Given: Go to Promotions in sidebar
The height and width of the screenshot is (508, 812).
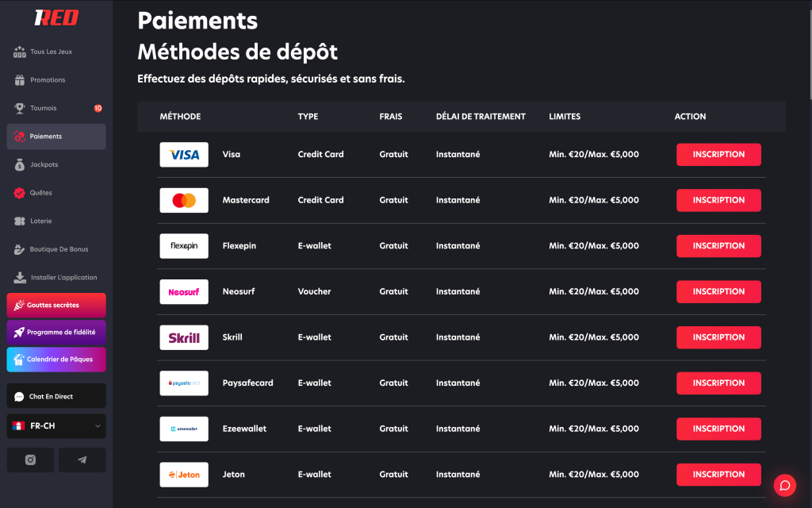Looking at the screenshot, I should (x=48, y=80).
